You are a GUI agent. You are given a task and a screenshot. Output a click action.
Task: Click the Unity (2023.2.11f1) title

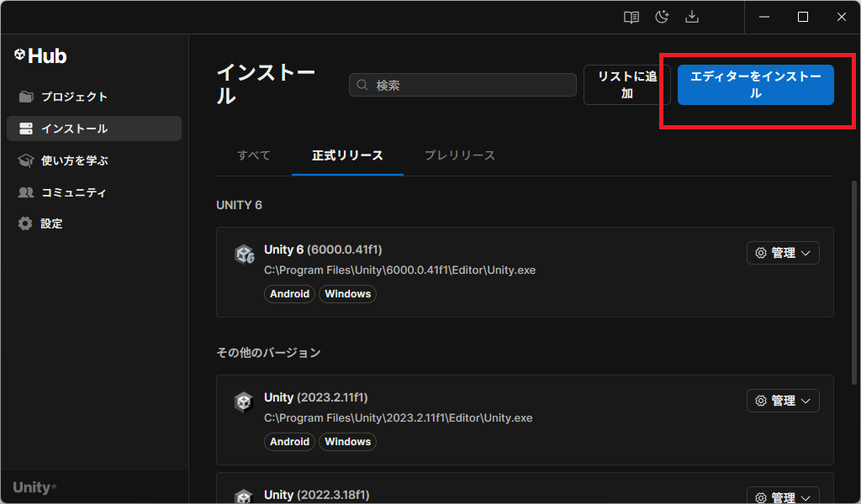pos(316,397)
